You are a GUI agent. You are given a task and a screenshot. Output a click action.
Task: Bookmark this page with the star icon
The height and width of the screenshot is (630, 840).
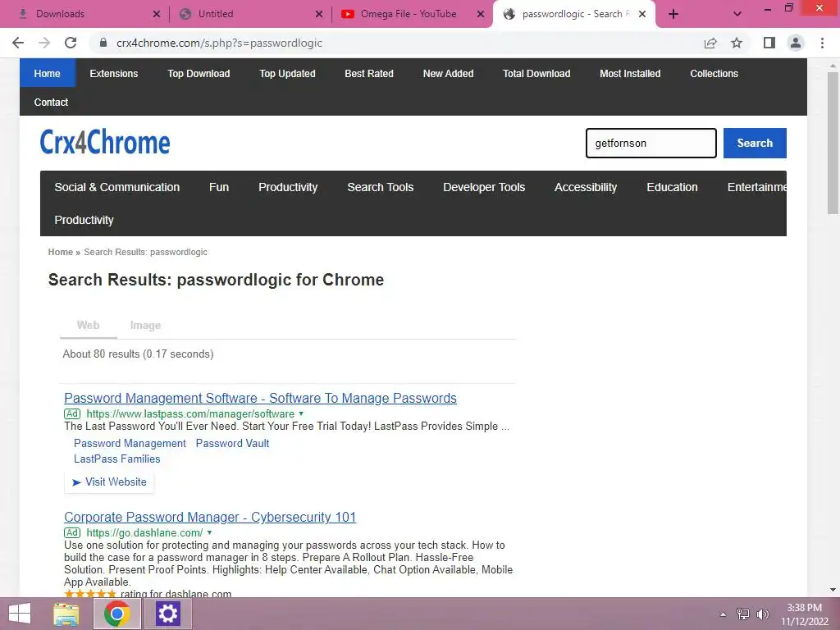coord(737,43)
